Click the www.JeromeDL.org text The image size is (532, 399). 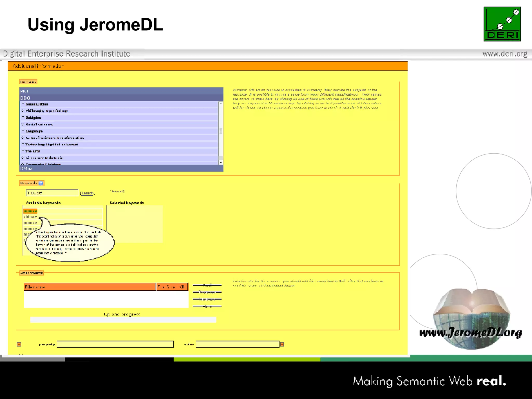pos(470,333)
